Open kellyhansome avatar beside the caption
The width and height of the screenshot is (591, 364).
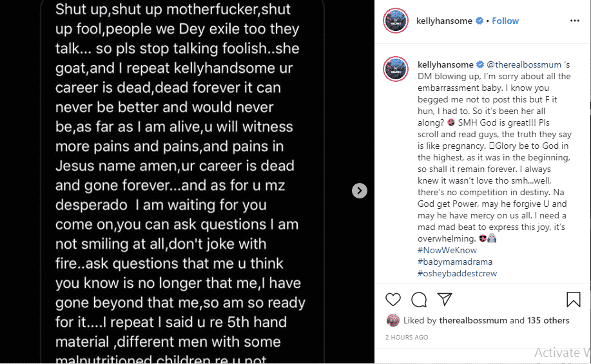coord(396,69)
